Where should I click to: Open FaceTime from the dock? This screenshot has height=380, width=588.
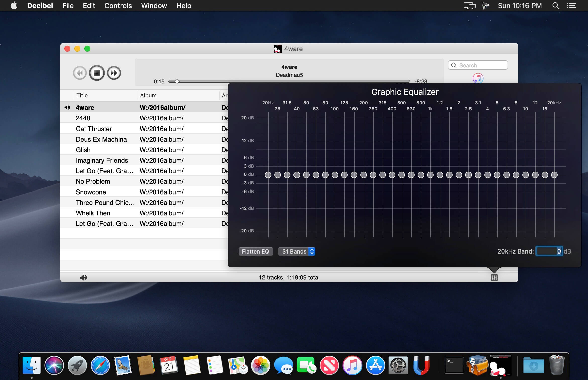click(x=306, y=365)
